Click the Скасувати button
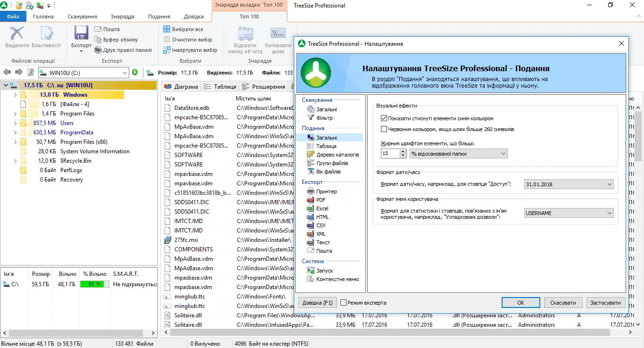This screenshot has width=644, height=348. (563, 303)
